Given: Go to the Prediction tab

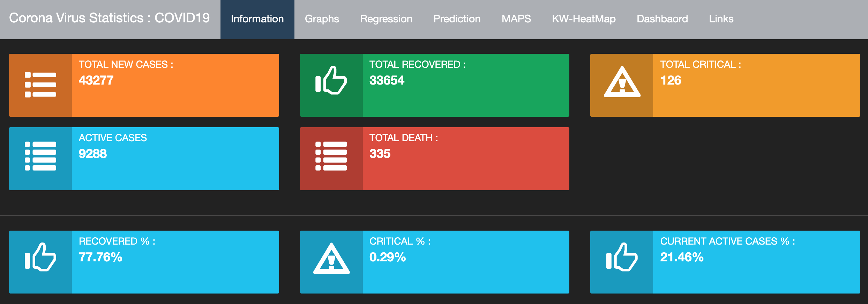Looking at the screenshot, I should click(457, 19).
